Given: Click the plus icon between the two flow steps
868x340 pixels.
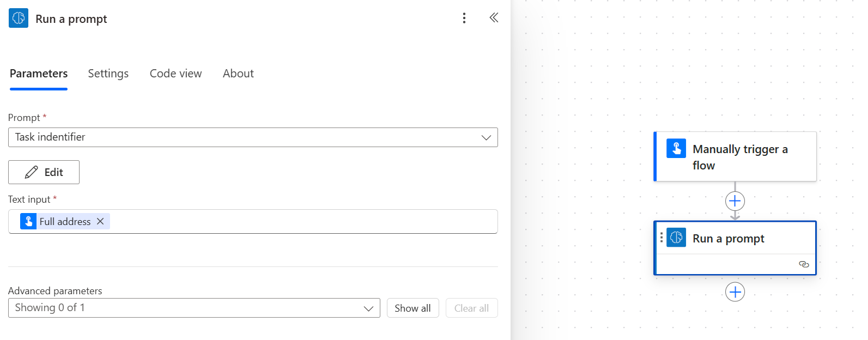Looking at the screenshot, I should (x=735, y=201).
